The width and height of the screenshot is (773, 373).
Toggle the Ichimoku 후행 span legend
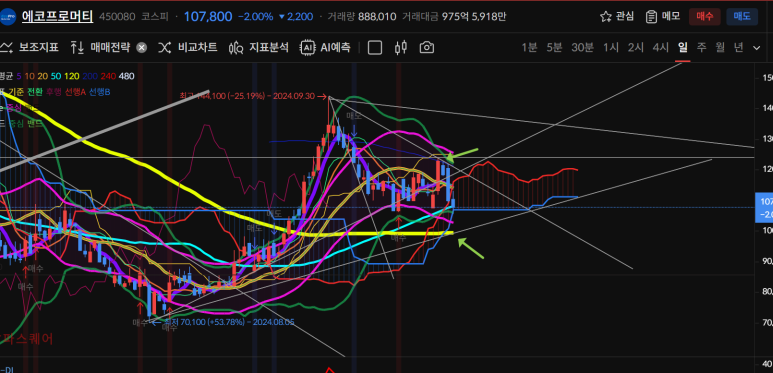[55, 92]
